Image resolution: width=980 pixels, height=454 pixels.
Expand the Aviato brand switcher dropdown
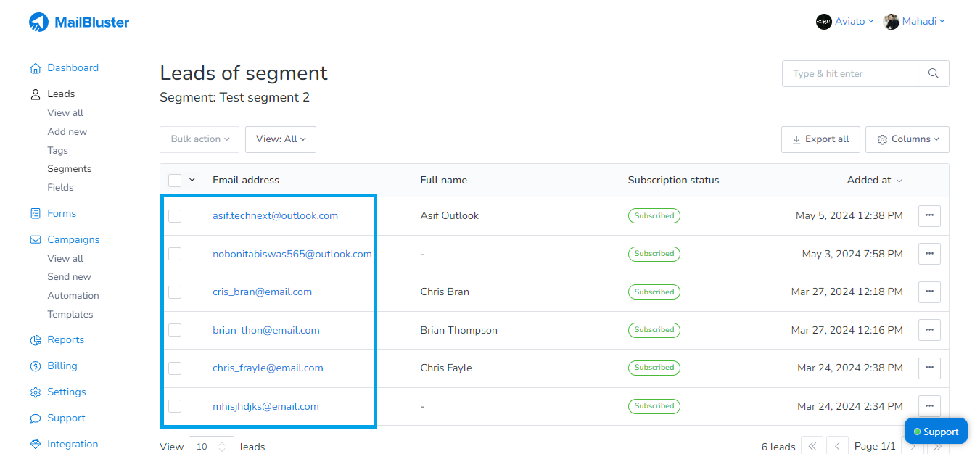(845, 22)
